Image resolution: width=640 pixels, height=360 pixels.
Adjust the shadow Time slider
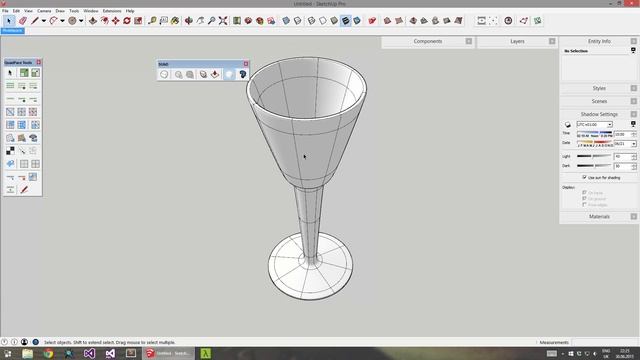tap(595, 134)
